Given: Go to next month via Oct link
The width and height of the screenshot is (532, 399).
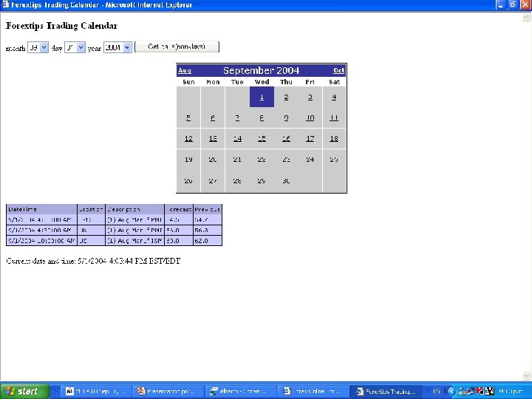Looking at the screenshot, I should [338, 70].
